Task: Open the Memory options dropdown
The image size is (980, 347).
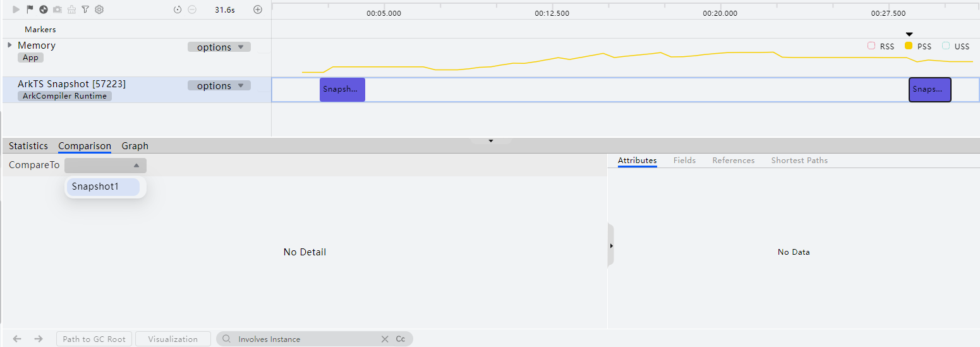Action: pyautogui.click(x=219, y=47)
